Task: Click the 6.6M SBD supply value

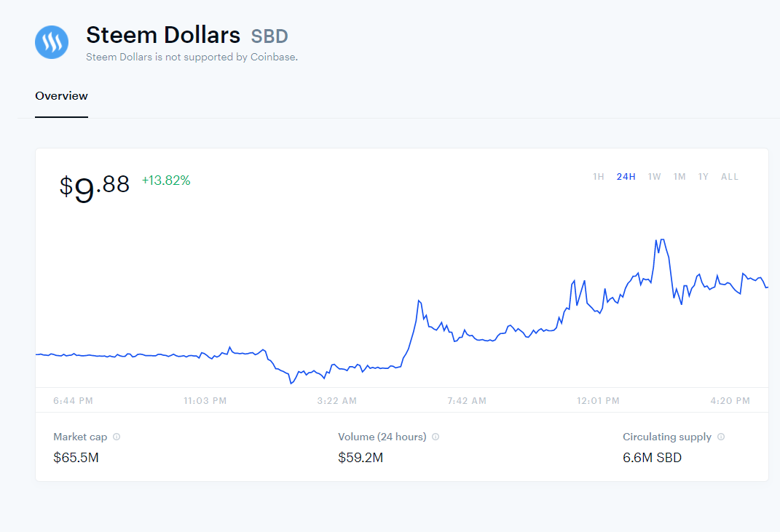Action: (652, 458)
